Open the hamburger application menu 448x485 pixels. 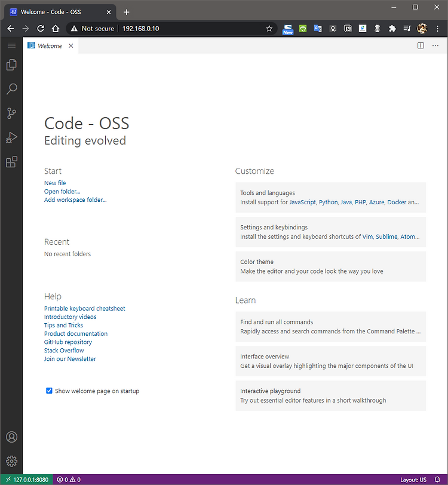click(x=11, y=46)
